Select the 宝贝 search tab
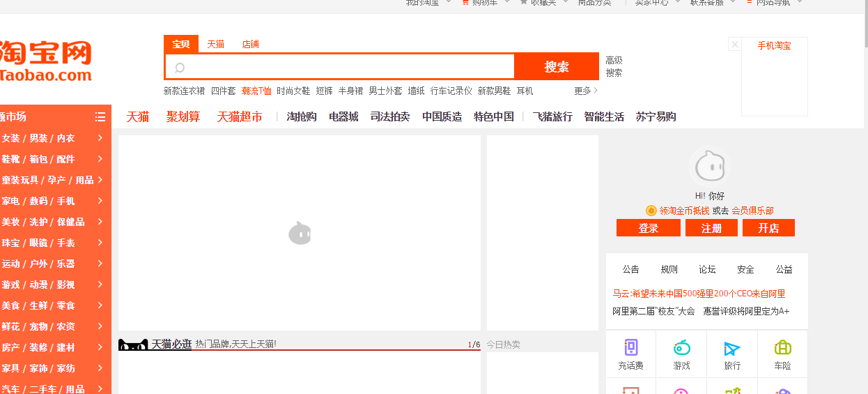868x394 pixels. (x=181, y=44)
